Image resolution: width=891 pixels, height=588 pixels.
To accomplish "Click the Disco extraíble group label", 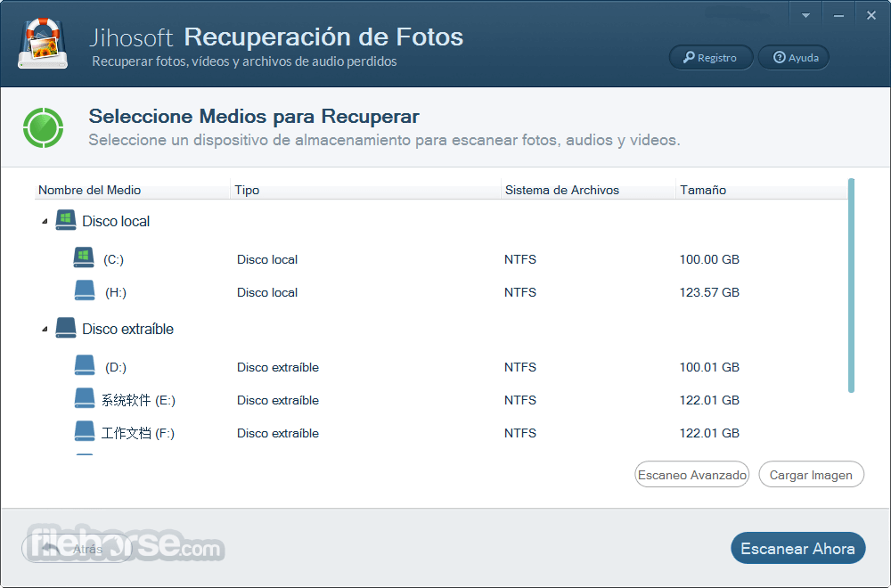I will (x=127, y=329).
